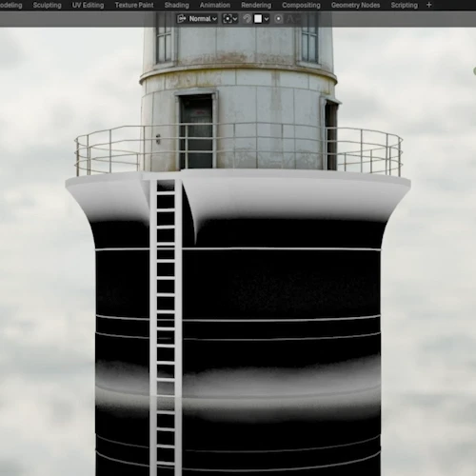Toggle the snapping magnet icon
The width and height of the screenshot is (476, 476).
coord(247,19)
